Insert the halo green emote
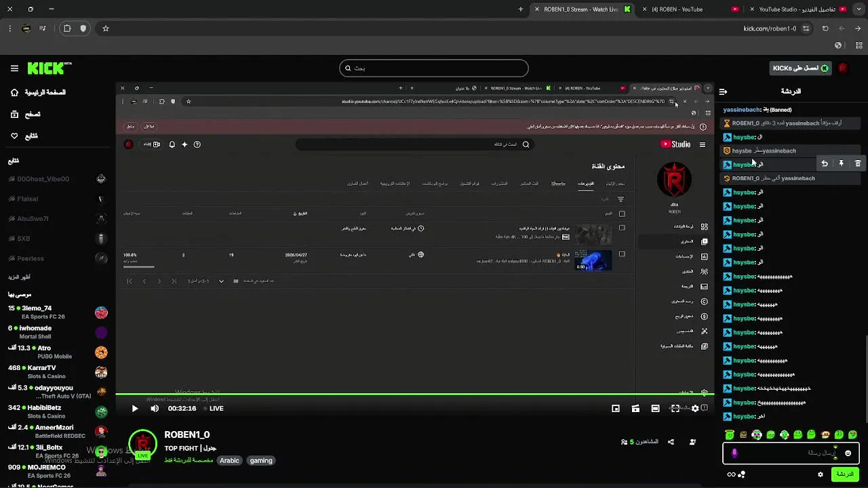 pyautogui.click(x=729, y=434)
